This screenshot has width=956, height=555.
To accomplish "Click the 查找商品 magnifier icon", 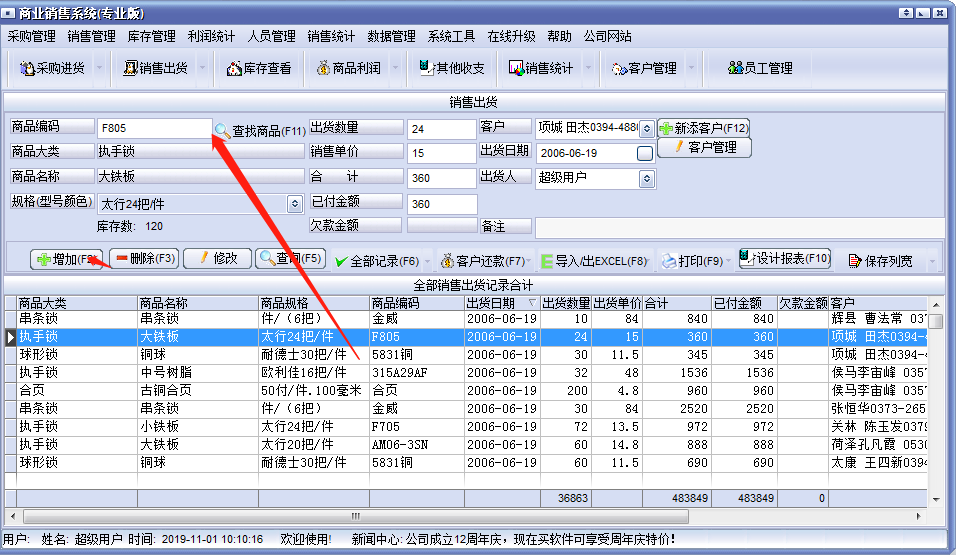I will coord(221,130).
